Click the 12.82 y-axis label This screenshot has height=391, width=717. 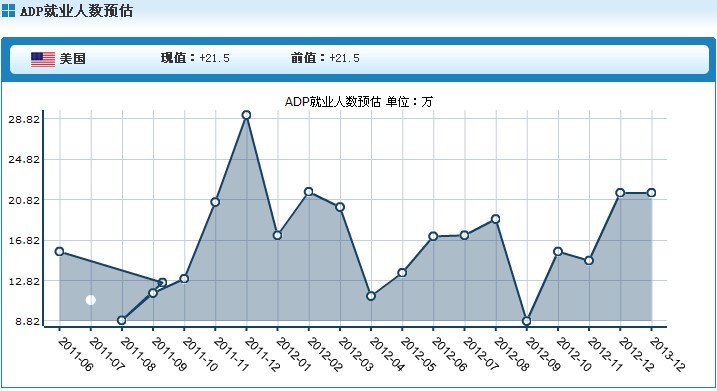[23, 281]
